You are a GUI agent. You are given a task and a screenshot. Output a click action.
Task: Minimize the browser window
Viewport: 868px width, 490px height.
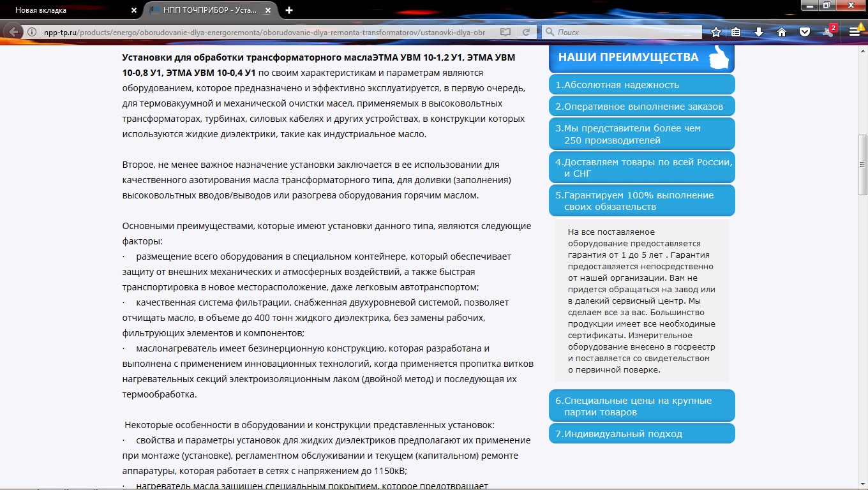pos(809,5)
